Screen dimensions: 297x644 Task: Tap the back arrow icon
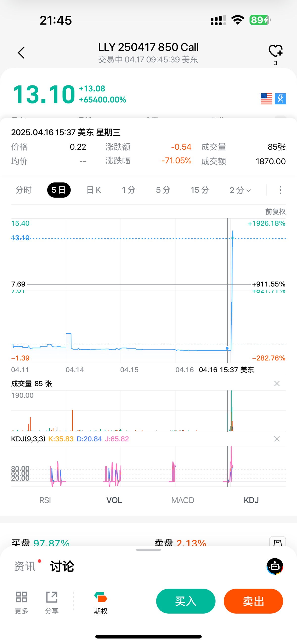tap(21, 53)
